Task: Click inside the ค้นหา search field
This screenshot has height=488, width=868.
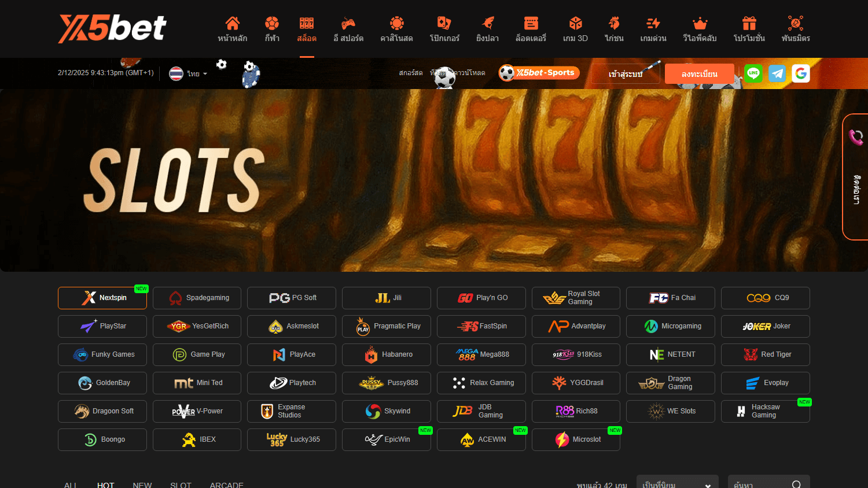Action: click(x=764, y=485)
